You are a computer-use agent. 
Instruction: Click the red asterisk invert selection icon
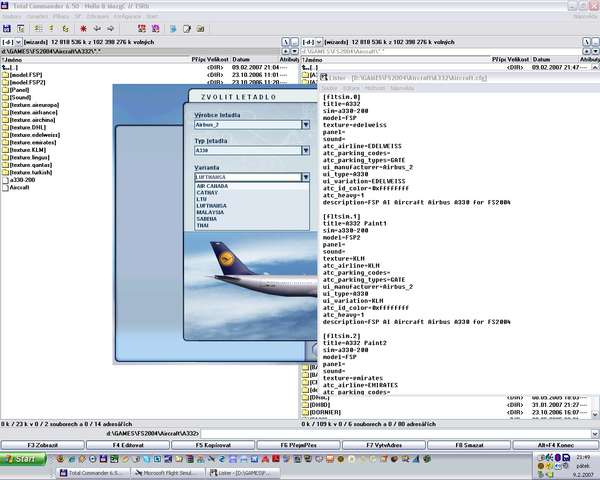point(83,29)
